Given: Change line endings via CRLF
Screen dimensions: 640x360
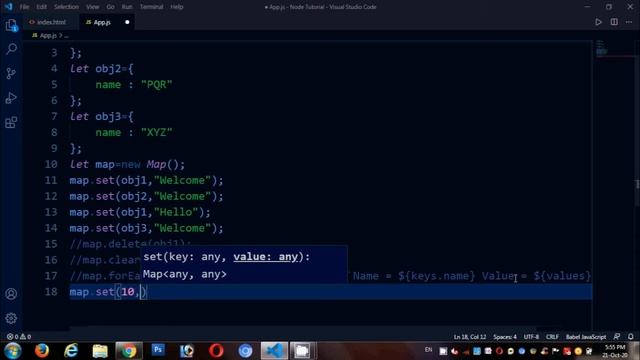Looking at the screenshot, I should pos(552,337).
